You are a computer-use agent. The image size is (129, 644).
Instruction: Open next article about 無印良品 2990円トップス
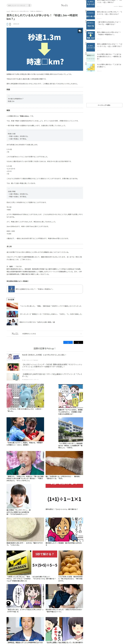click(51, 306)
